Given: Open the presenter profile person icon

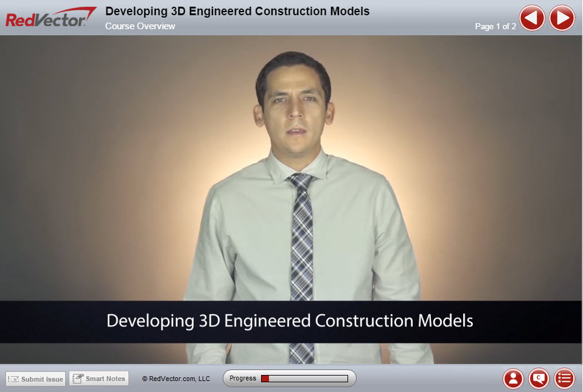Looking at the screenshot, I should pos(512,378).
